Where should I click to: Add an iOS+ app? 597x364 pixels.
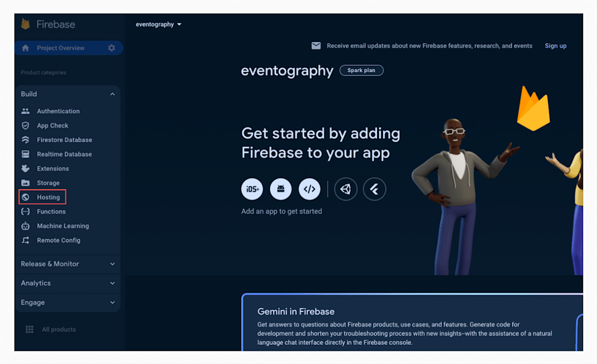coord(252,189)
